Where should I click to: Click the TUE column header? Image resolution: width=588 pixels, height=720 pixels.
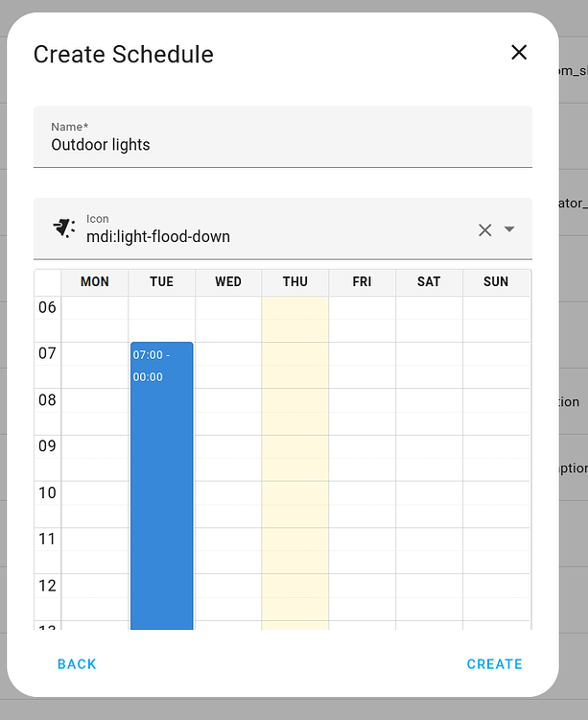pyautogui.click(x=161, y=282)
